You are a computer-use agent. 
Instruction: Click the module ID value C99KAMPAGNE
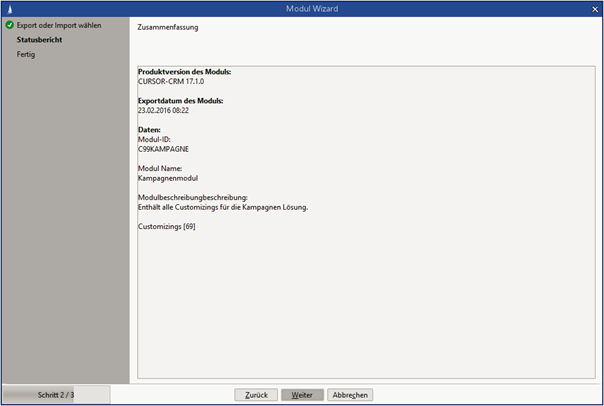(163, 149)
